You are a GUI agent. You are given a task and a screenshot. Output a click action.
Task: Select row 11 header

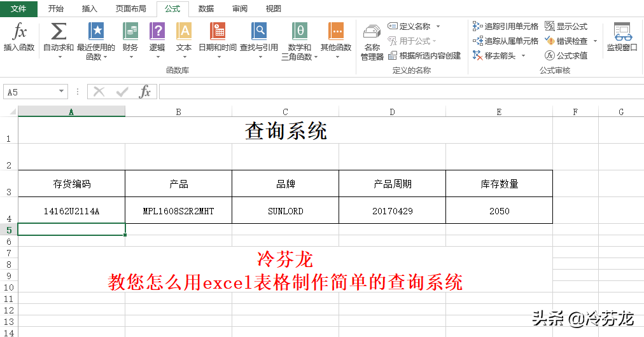tap(9, 298)
